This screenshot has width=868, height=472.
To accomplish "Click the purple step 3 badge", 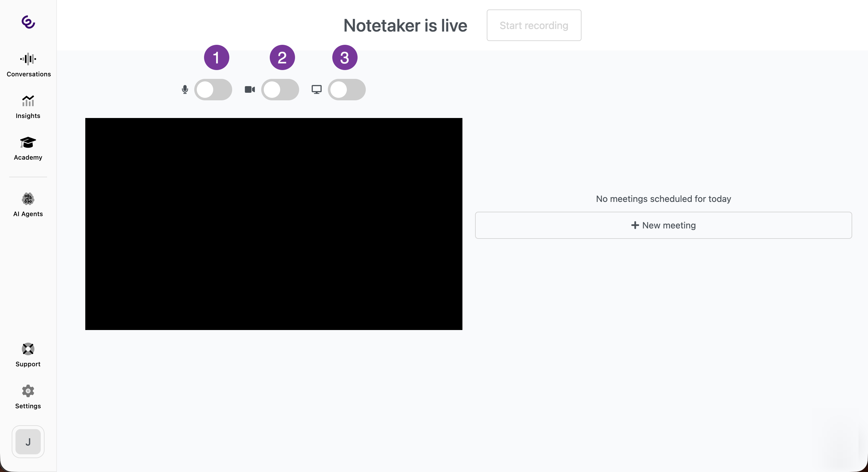I will click(x=344, y=57).
